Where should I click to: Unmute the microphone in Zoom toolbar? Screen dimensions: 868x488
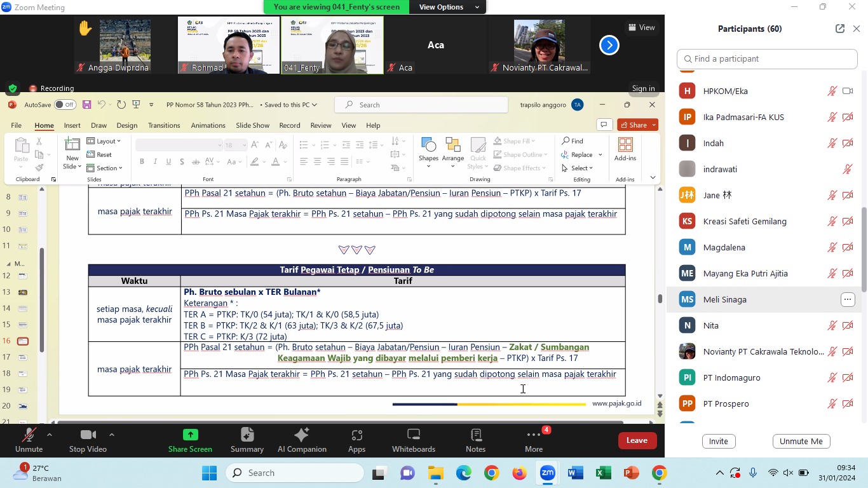coord(29,435)
